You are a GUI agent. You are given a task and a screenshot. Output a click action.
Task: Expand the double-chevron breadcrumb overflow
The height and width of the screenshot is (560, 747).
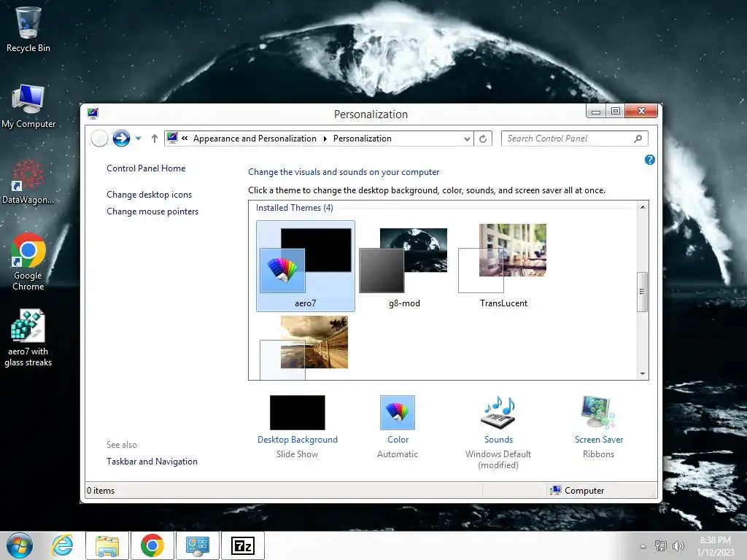click(x=185, y=139)
